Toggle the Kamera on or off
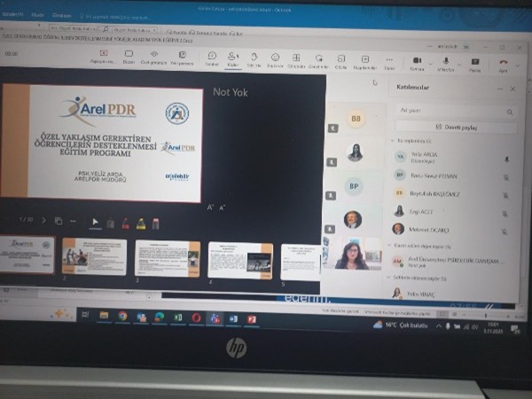 pos(417,62)
